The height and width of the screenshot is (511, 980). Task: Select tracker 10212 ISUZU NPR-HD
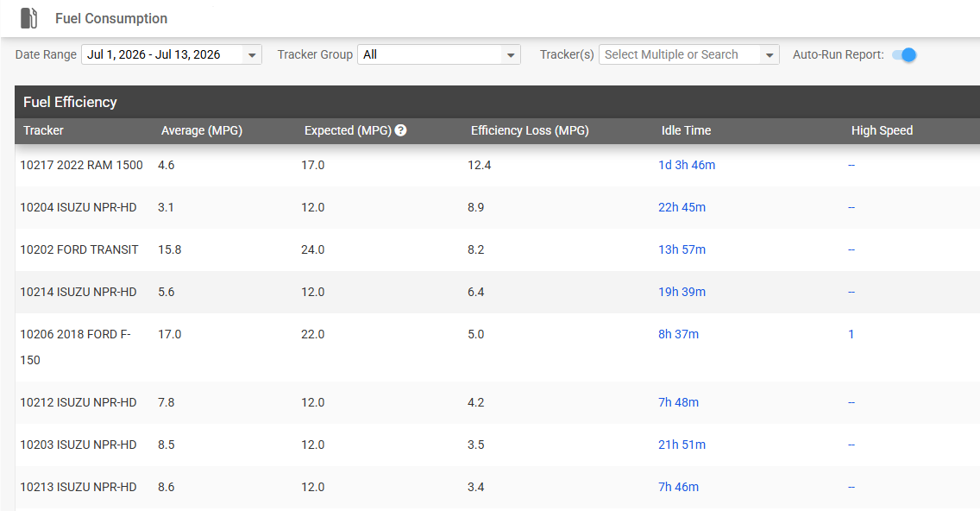click(79, 402)
